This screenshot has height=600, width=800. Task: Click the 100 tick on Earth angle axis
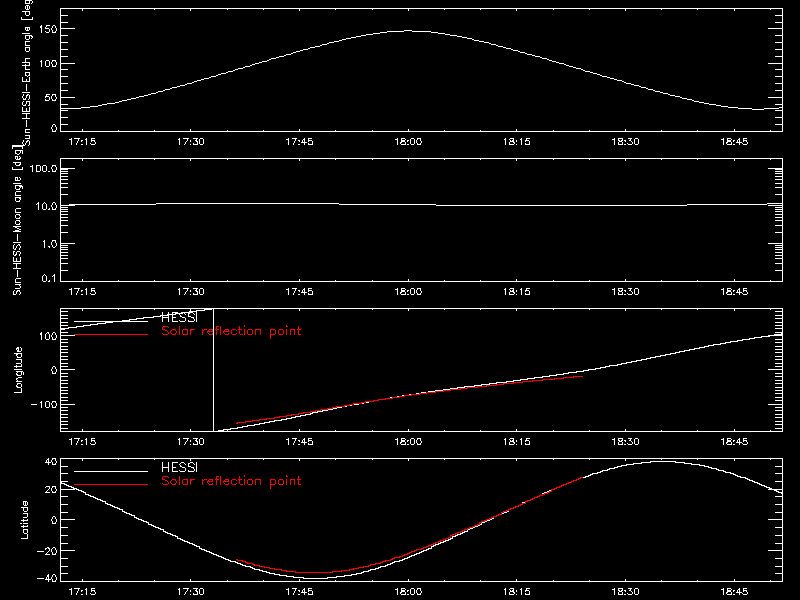(x=48, y=64)
